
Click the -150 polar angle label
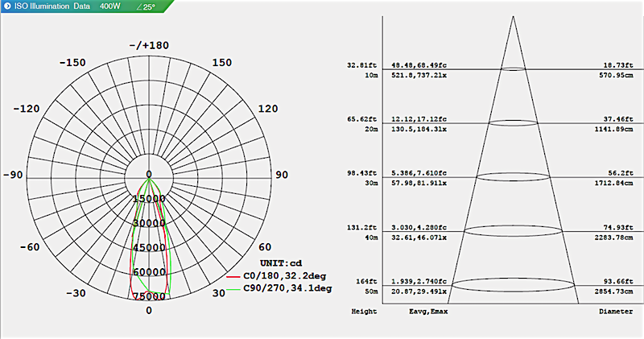72,63
